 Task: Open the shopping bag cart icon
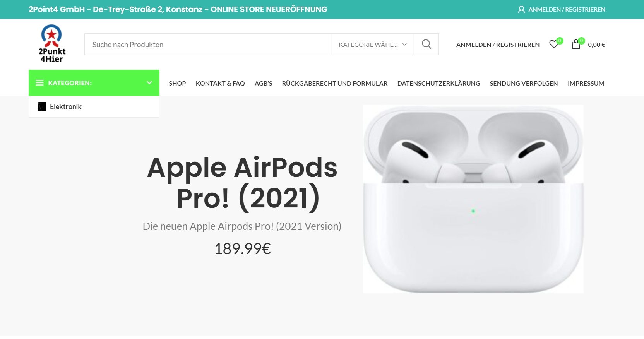[x=576, y=45]
